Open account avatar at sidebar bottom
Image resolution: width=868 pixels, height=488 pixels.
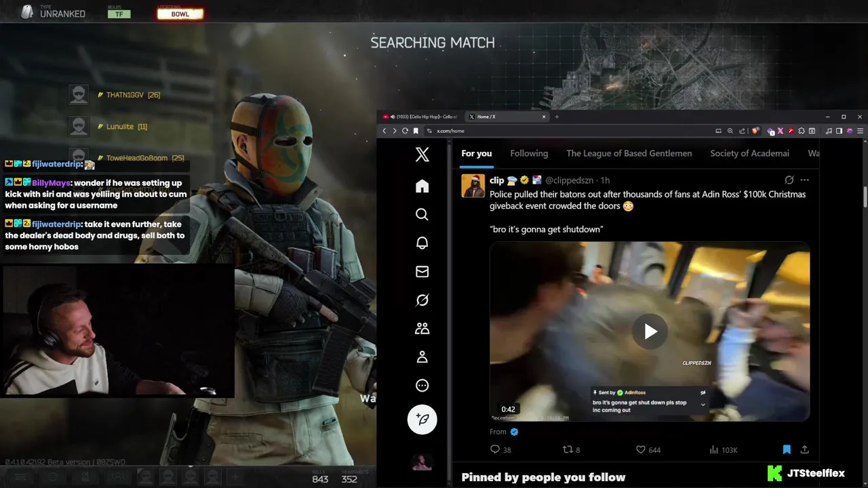click(422, 462)
